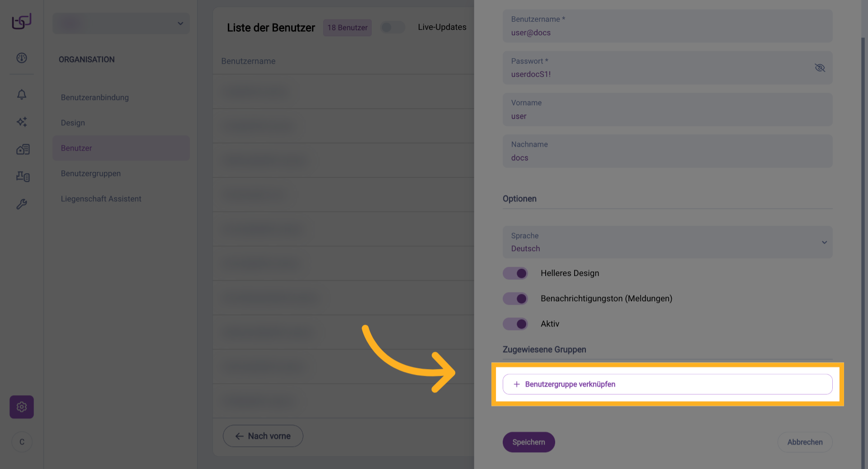Toggle password visibility eye icon
This screenshot has height=469, width=868.
tap(820, 68)
